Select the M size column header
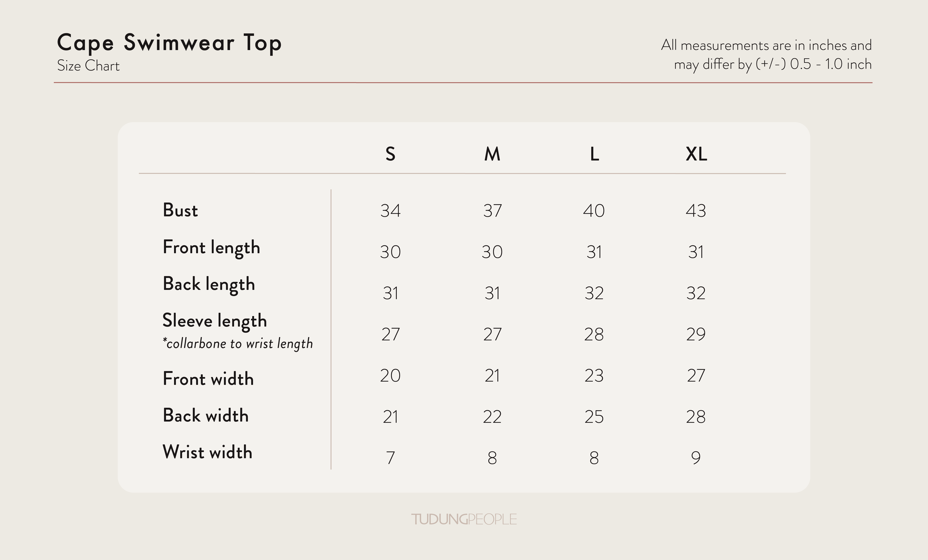The height and width of the screenshot is (560, 928). click(492, 154)
